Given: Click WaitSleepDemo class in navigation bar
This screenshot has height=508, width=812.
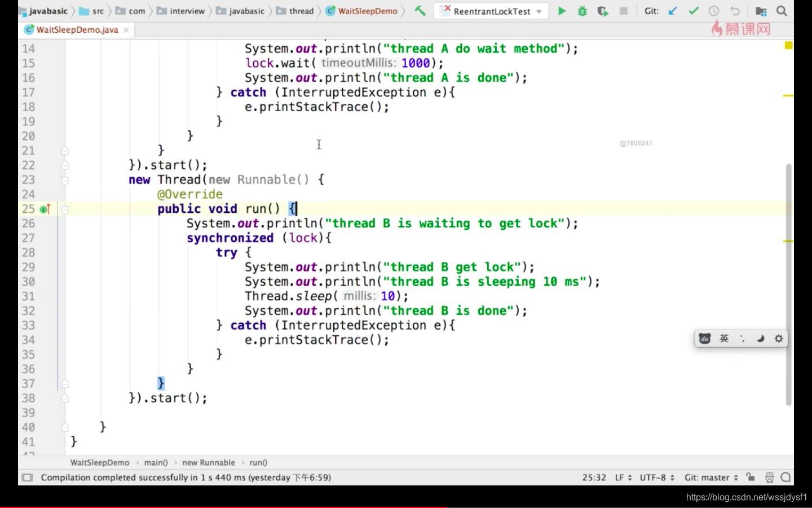Looking at the screenshot, I should (x=362, y=11).
